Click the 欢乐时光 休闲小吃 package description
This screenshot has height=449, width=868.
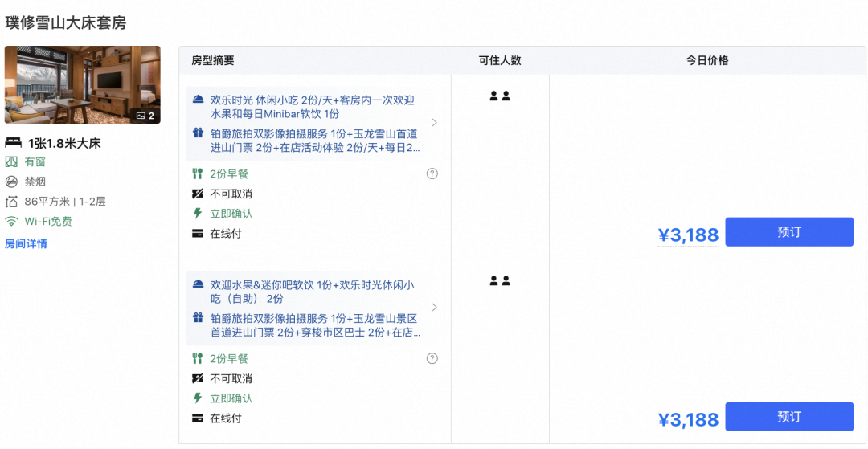coord(313,108)
